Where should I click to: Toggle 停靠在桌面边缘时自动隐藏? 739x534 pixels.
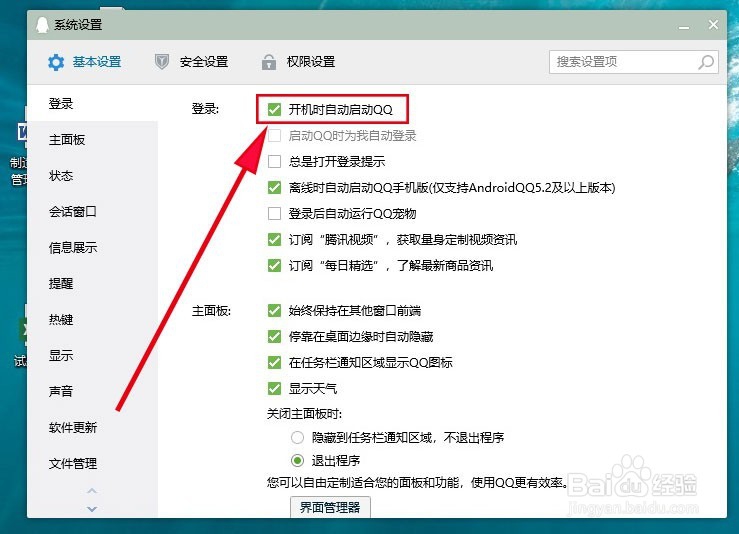(274, 337)
